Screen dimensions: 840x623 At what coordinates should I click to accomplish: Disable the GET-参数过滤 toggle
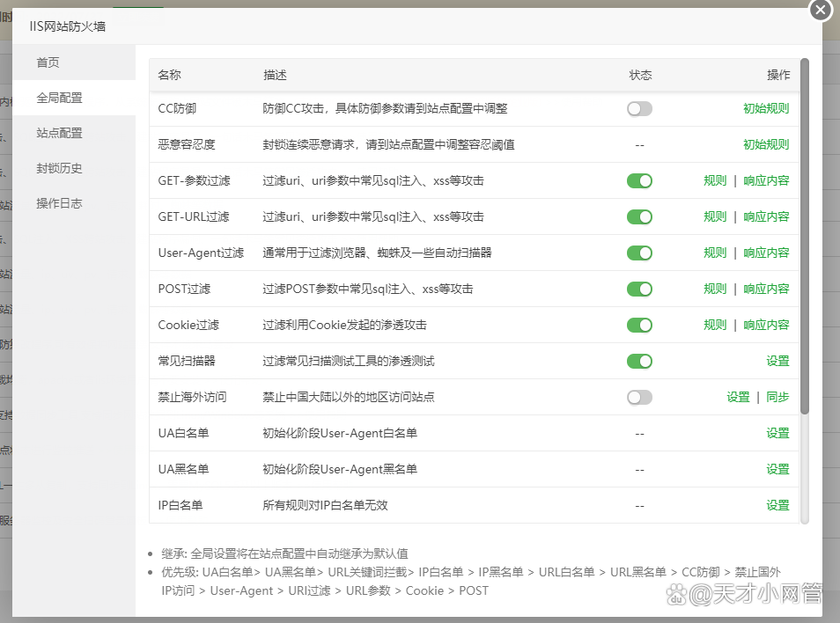pyautogui.click(x=639, y=180)
